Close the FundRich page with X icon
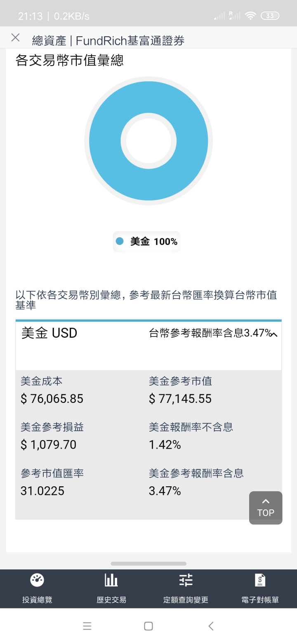Image resolution: width=297 pixels, height=644 pixels. (15, 38)
